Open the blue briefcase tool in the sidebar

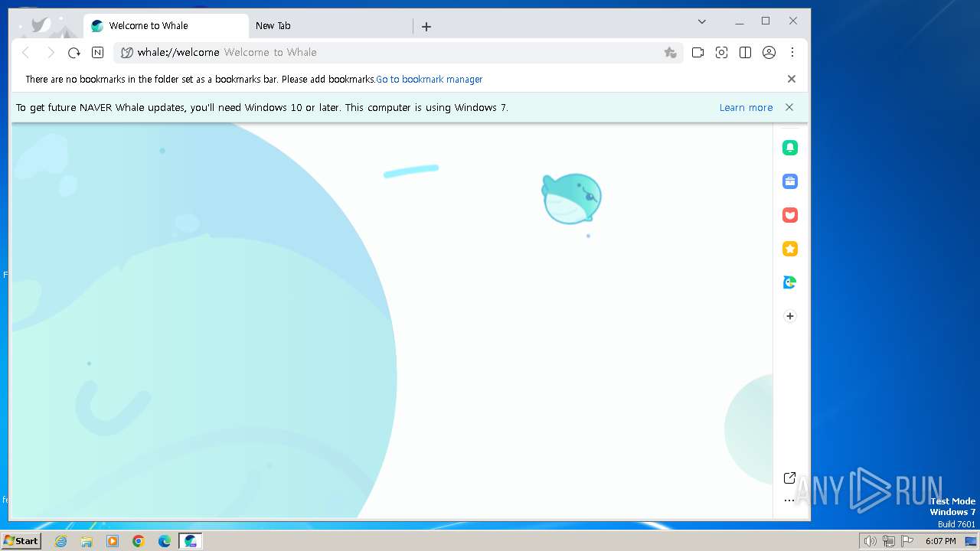tap(790, 181)
